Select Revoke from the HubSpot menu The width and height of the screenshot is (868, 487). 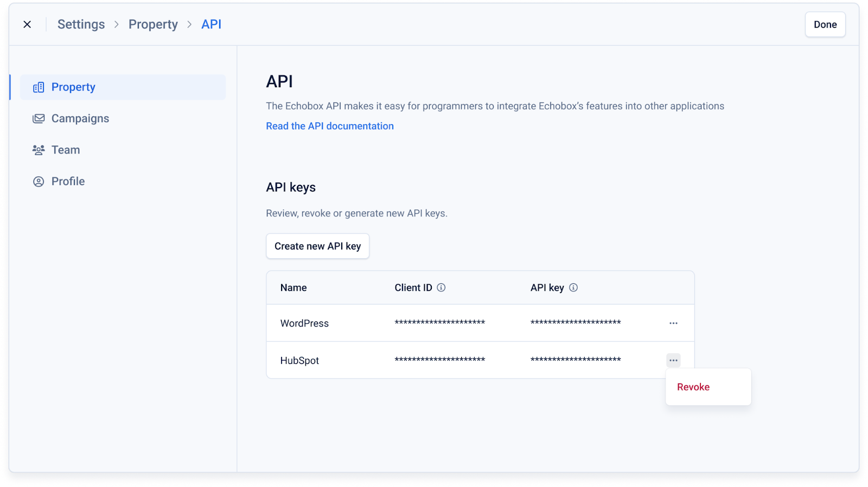point(693,387)
